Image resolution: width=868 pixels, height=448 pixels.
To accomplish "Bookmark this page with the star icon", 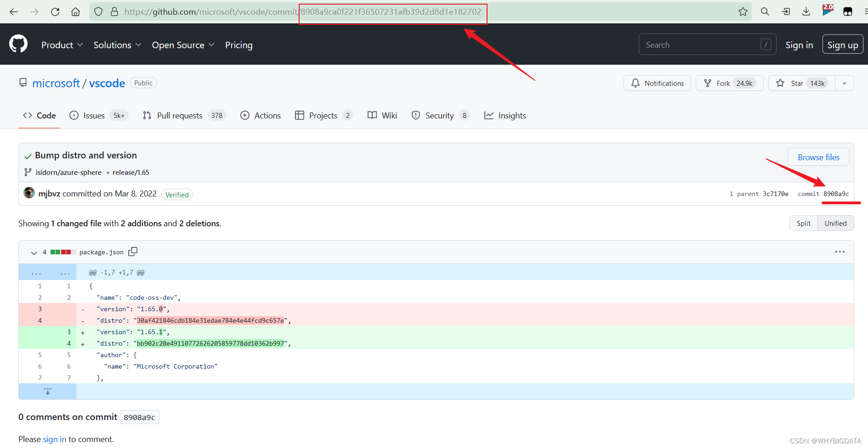I will point(743,12).
